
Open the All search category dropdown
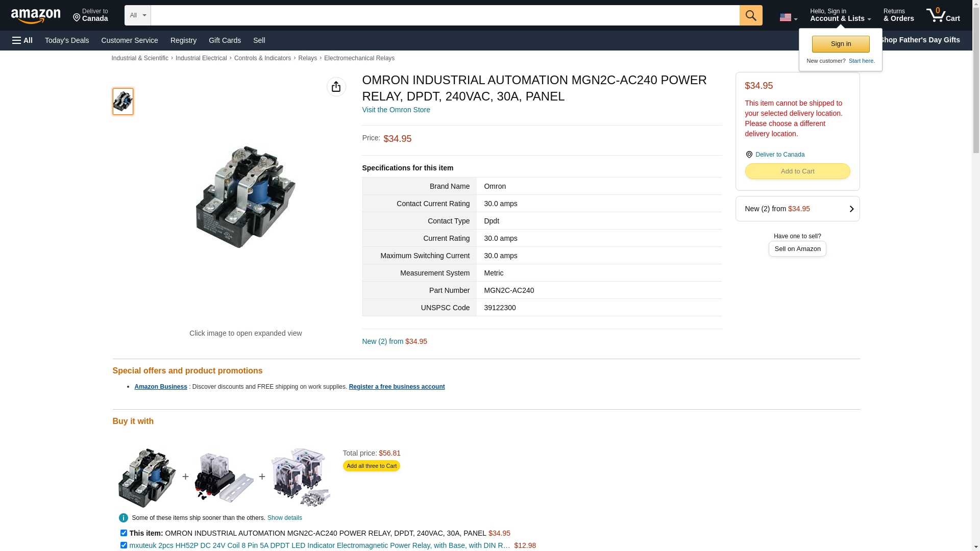click(137, 15)
